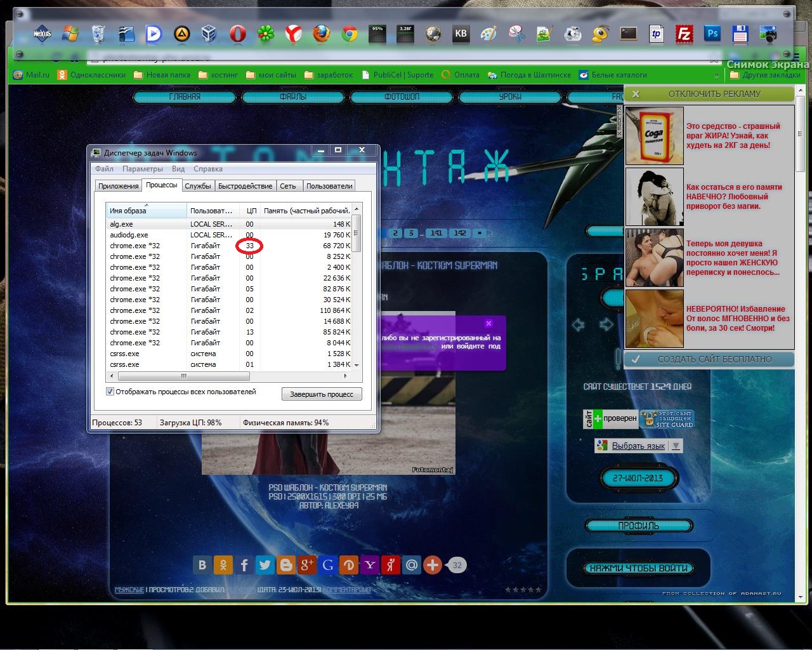Open the terminal console dock icon

pyautogui.click(x=628, y=34)
